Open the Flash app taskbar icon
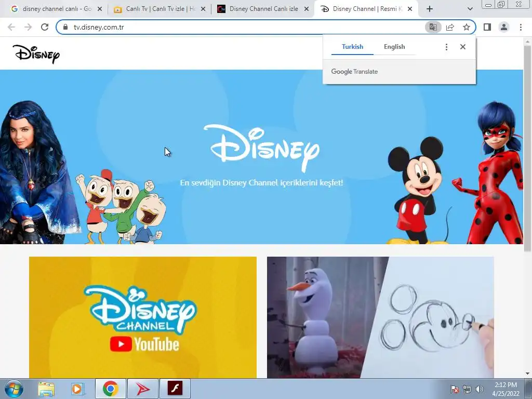 [175, 389]
